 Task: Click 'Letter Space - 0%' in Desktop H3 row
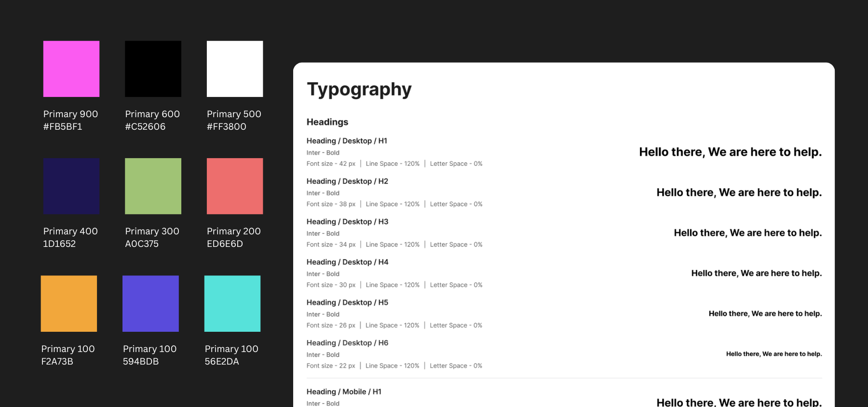tap(456, 245)
